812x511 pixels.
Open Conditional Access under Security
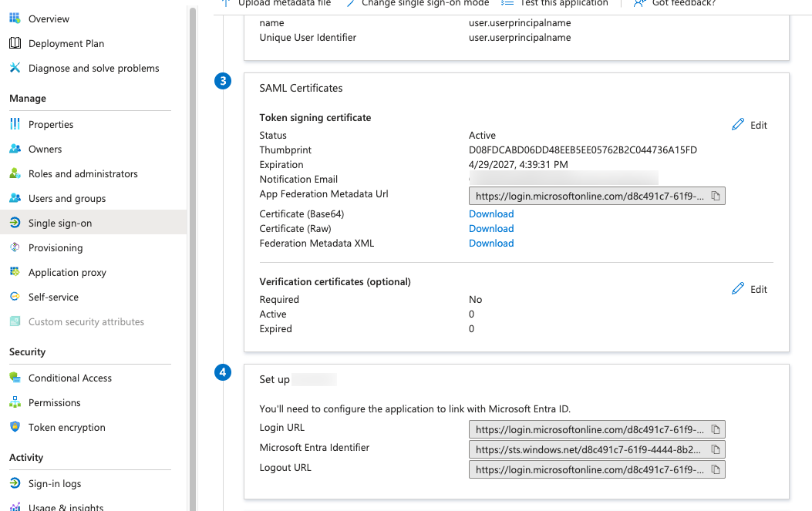coord(70,378)
